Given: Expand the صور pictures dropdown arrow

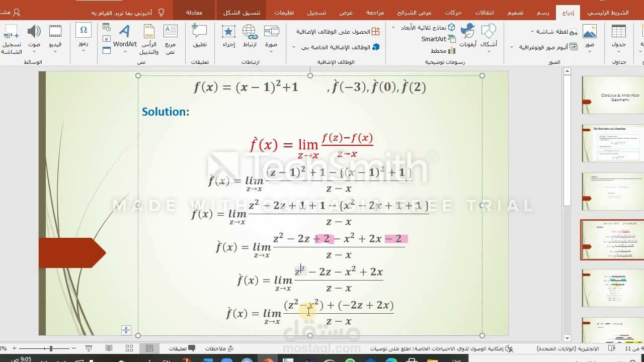Looking at the screenshot, I should click(589, 52).
